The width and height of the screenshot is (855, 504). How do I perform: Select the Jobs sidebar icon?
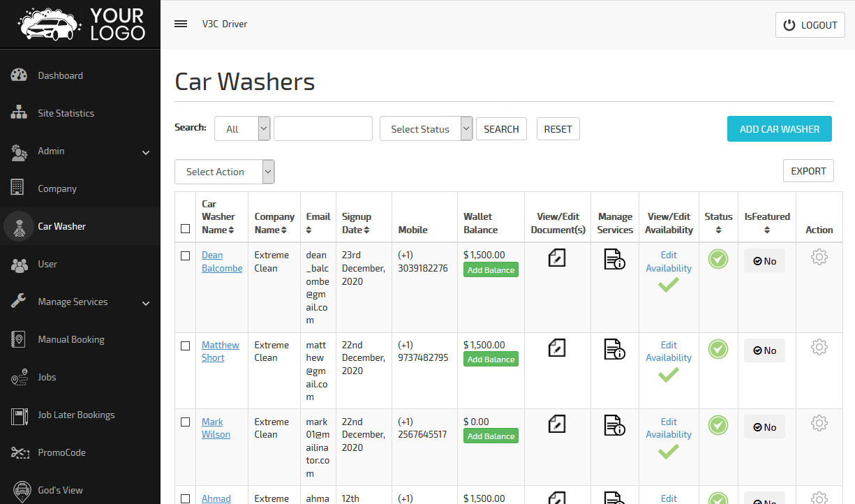click(x=21, y=377)
